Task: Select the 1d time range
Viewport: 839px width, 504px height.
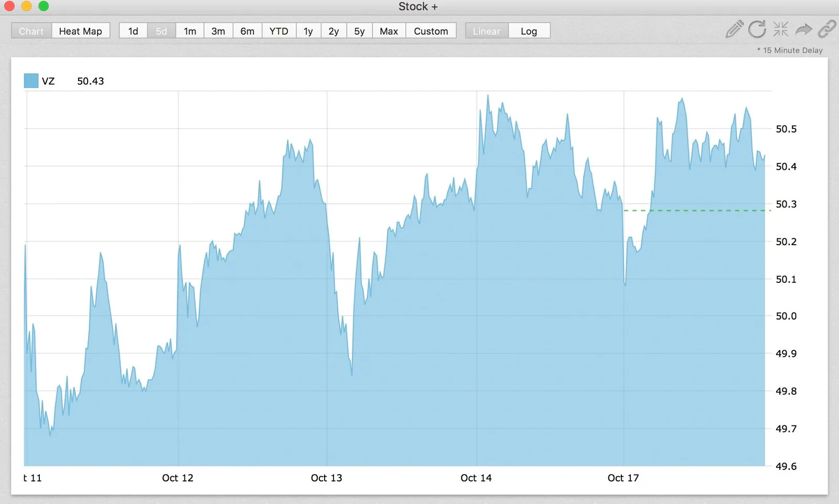Action: coord(133,31)
